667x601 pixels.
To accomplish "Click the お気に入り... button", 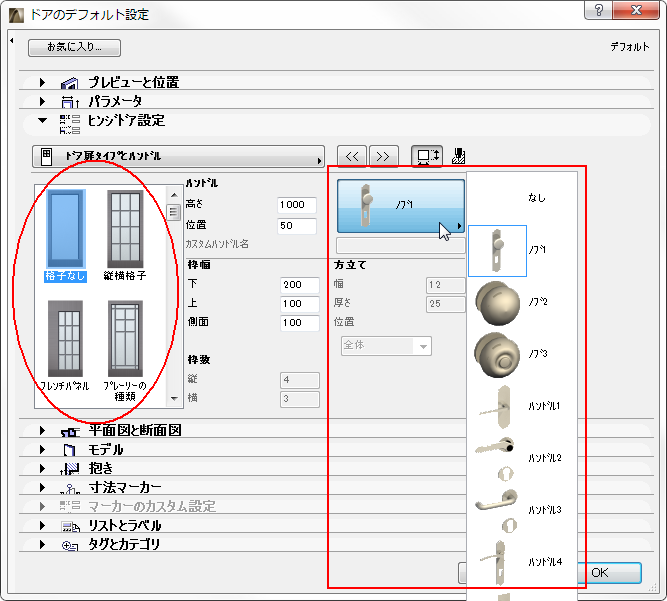I will click(74, 47).
